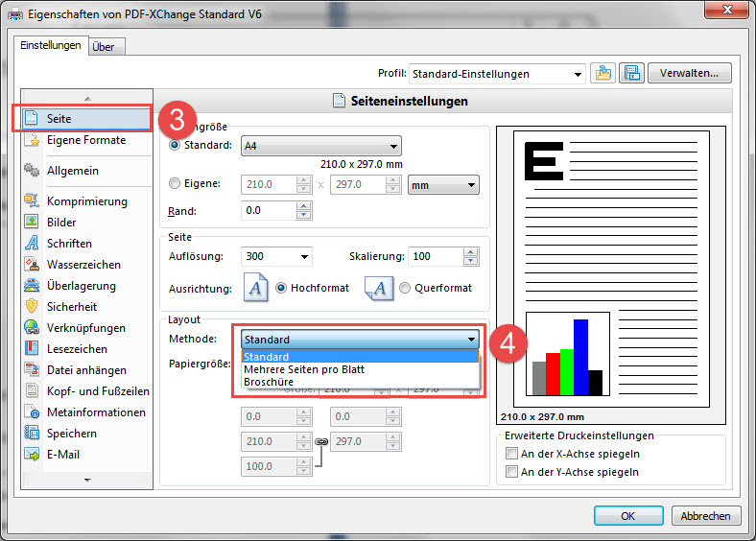The height and width of the screenshot is (541, 756).
Task: Choose Querformat orientation radio button
Action: coord(405,288)
